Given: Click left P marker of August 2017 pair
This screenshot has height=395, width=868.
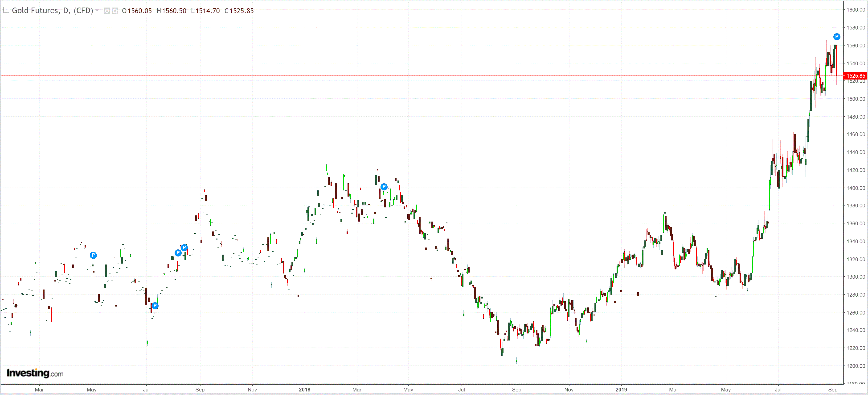Looking at the screenshot, I should click(x=178, y=253).
